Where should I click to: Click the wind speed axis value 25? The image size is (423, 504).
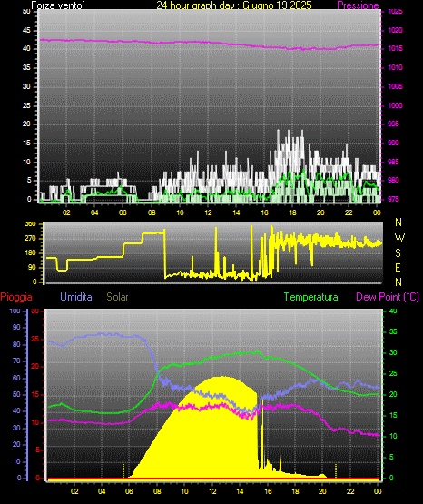point(26,105)
